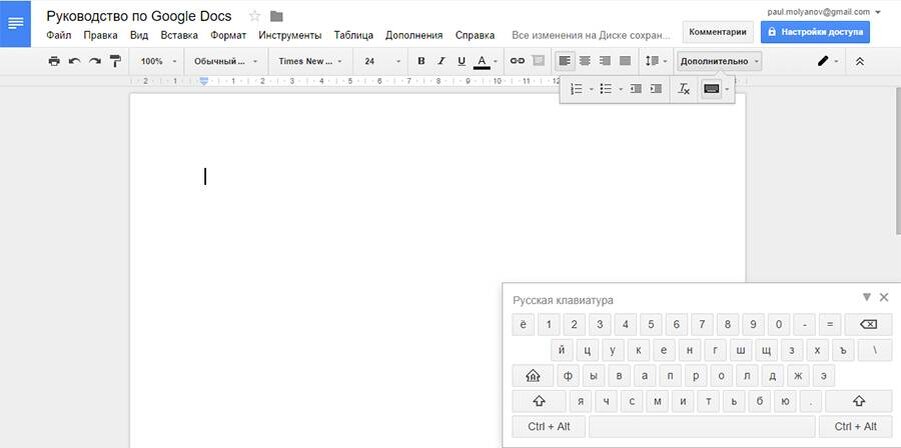Open the Формат menu

[228, 35]
